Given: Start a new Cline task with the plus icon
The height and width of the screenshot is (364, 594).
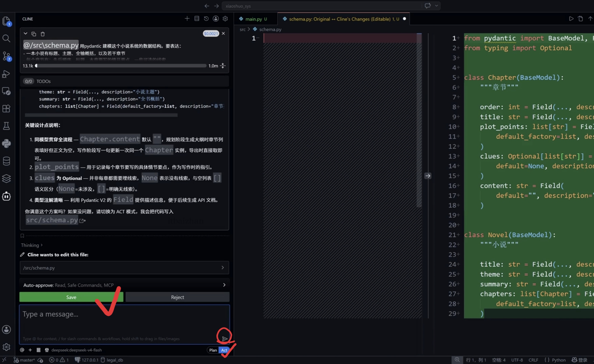Looking at the screenshot, I should (x=187, y=19).
